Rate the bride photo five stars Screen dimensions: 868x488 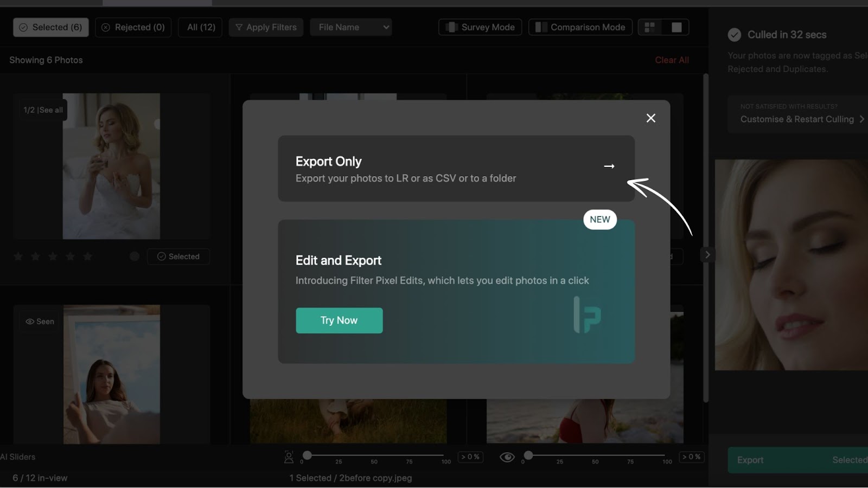pyautogui.click(x=87, y=256)
